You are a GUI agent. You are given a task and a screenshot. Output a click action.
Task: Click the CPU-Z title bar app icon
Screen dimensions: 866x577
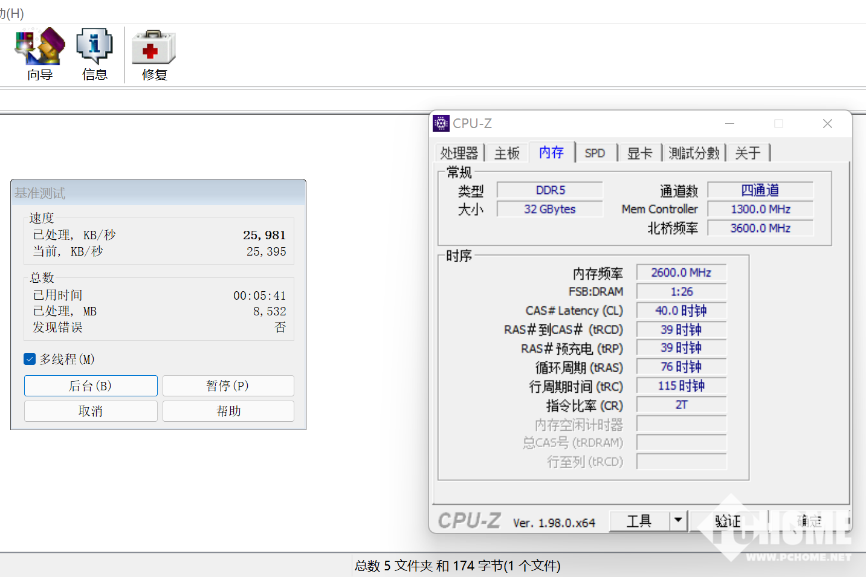pos(441,123)
